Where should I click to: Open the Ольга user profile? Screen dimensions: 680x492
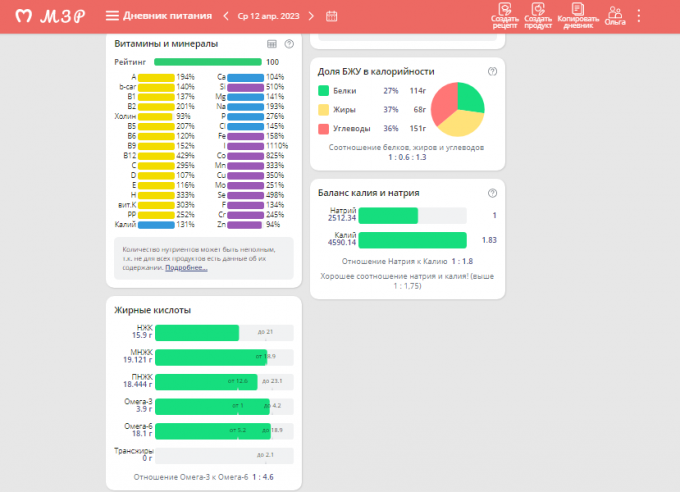tap(615, 15)
